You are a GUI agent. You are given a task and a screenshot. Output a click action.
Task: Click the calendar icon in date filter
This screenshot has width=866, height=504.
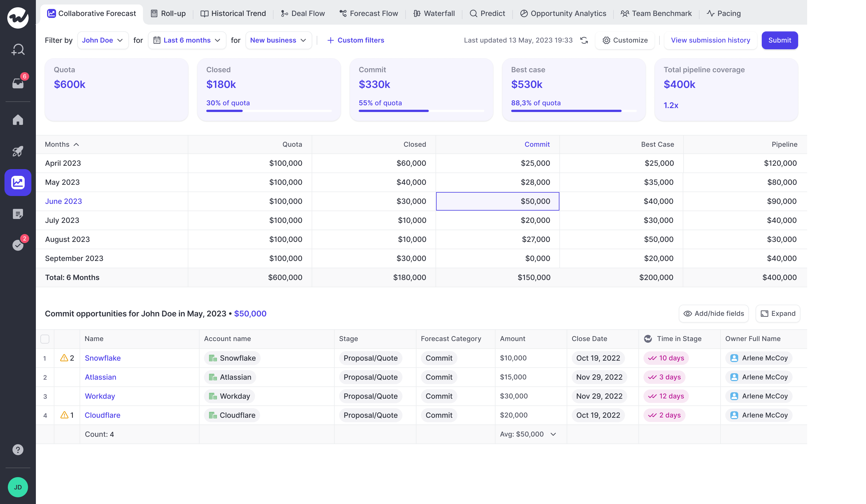[x=157, y=40]
